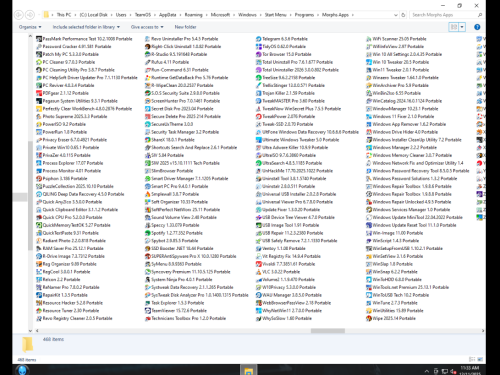This screenshot has width=500, height=375.
Task: Expand the address bar history dropdown
Action: [396, 15]
